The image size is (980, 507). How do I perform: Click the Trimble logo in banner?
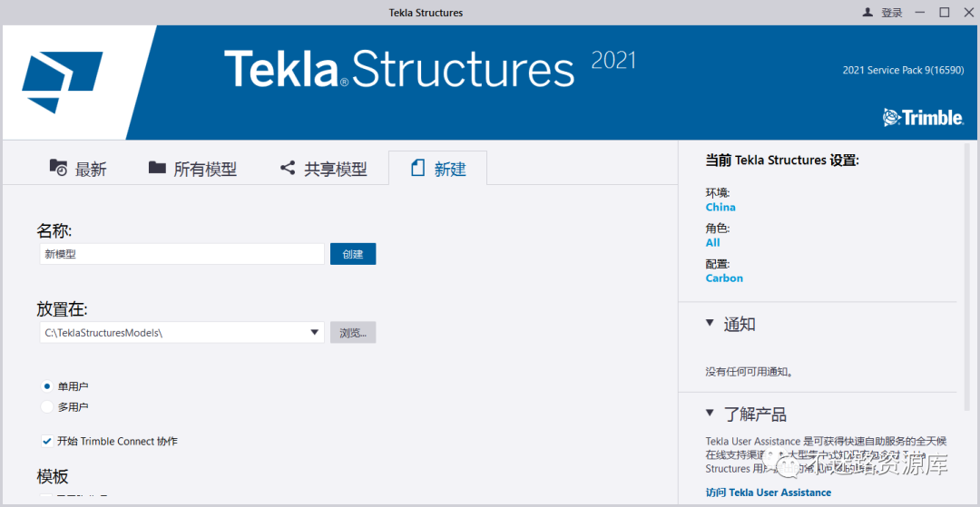point(923,116)
